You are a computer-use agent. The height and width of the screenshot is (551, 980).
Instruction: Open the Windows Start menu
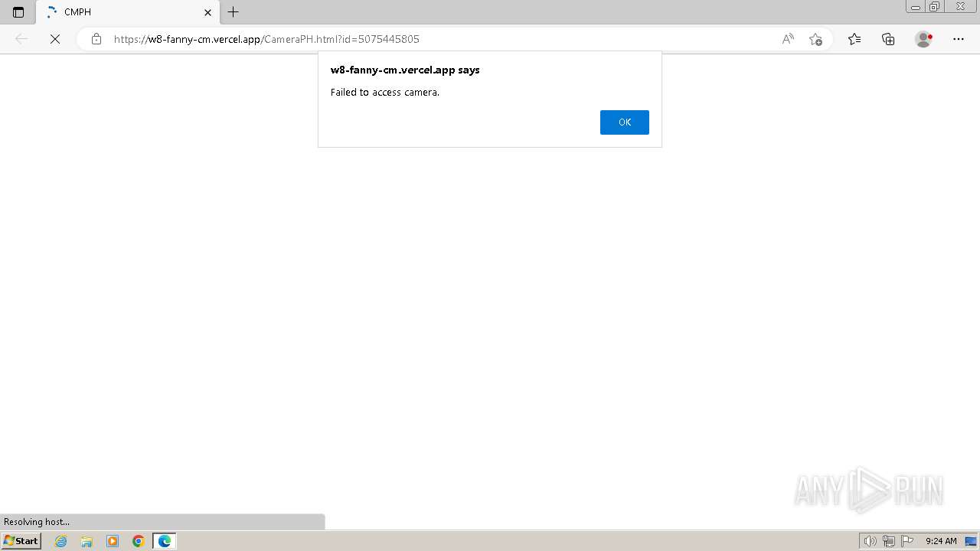coord(21,541)
